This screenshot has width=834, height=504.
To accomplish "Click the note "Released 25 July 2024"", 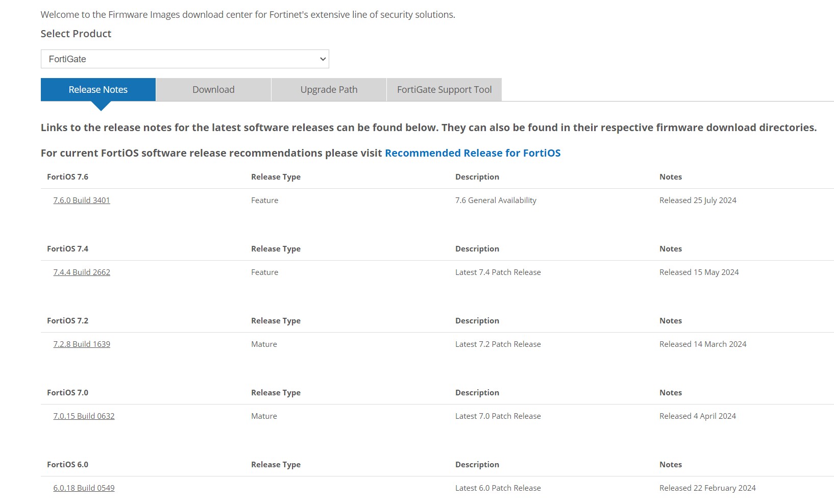I will point(698,200).
